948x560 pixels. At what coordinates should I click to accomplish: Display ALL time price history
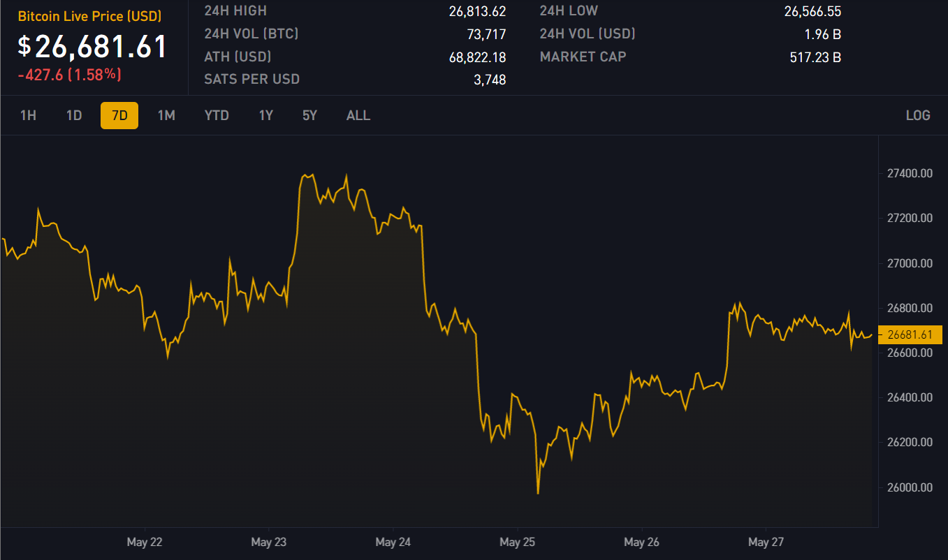[358, 116]
